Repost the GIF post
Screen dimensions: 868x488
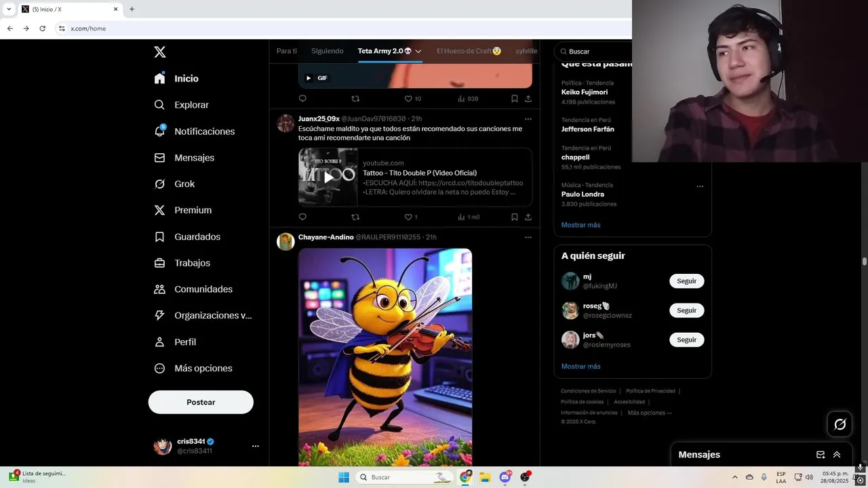pyautogui.click(x=355, y=98)
